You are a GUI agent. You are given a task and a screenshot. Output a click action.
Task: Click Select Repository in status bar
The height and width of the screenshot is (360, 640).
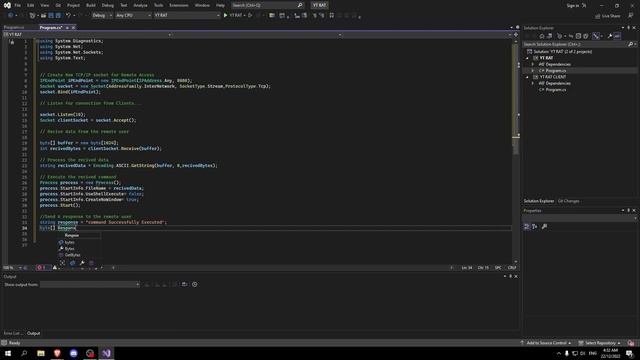point(599,343)
